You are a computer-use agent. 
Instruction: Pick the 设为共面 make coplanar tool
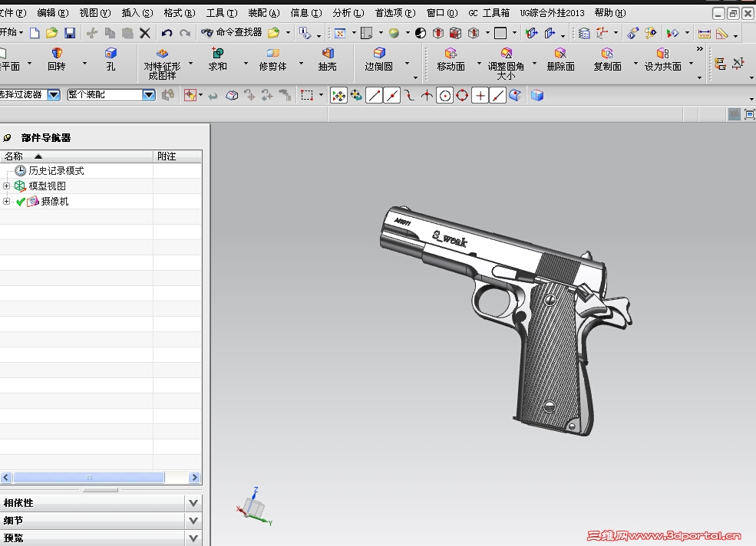coord(663,60)
